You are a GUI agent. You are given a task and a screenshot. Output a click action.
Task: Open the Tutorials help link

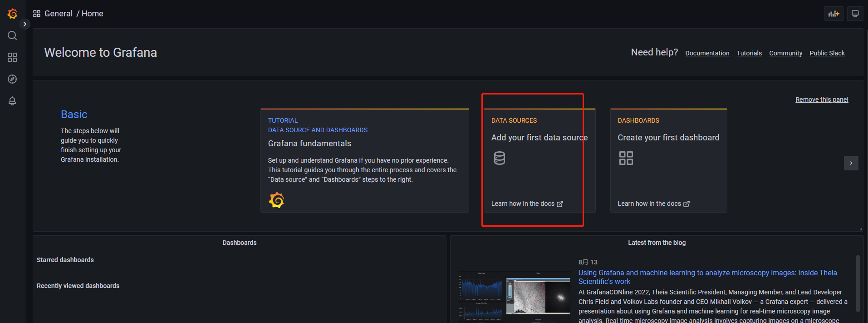pyautogui.click(x=749, y=53)
